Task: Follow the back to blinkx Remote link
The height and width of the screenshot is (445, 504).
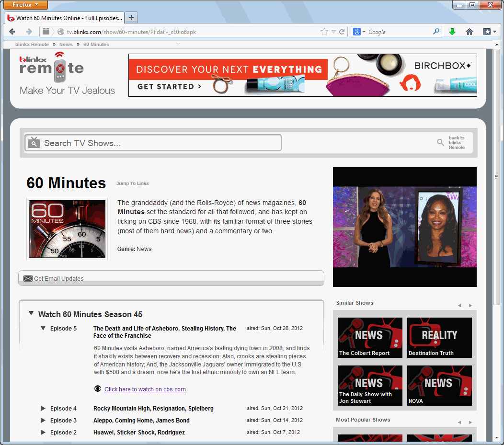Action: pos(457,143)
